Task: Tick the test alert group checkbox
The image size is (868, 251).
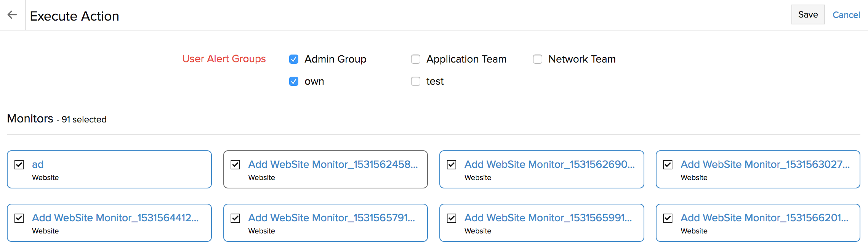Action: pos(415,81)
